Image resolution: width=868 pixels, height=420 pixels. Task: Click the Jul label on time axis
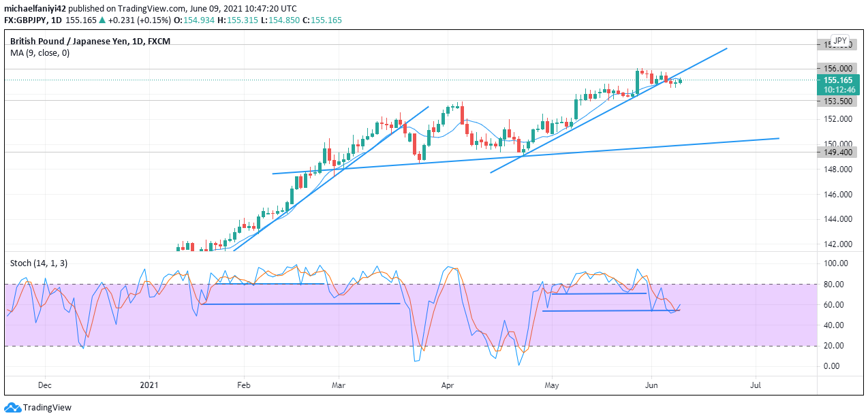(756, 385)
